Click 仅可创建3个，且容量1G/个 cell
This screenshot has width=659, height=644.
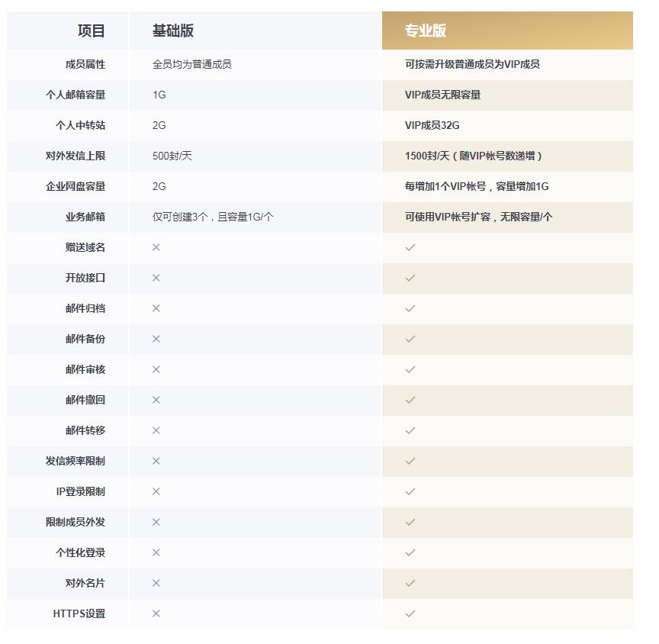coord(213,217)
